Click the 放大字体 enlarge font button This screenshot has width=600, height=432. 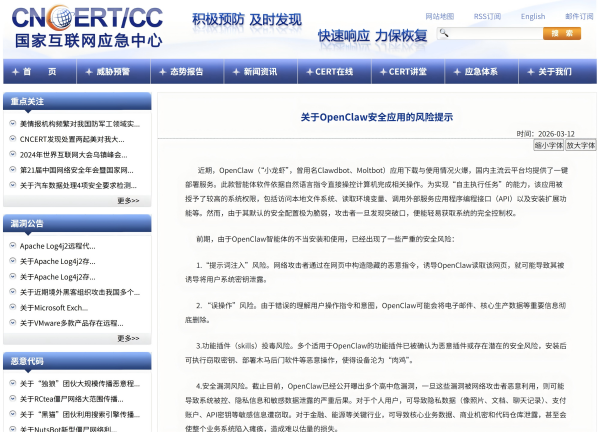581,145
